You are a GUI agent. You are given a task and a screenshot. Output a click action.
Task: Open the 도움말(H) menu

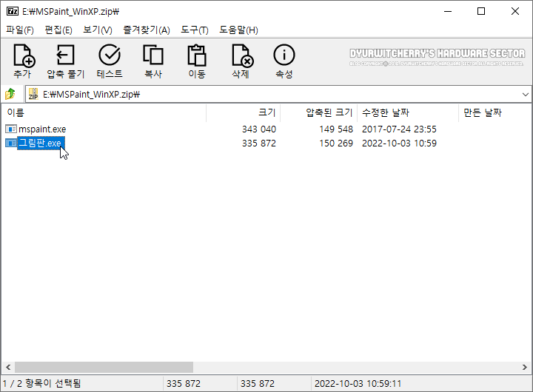point(238,30)
